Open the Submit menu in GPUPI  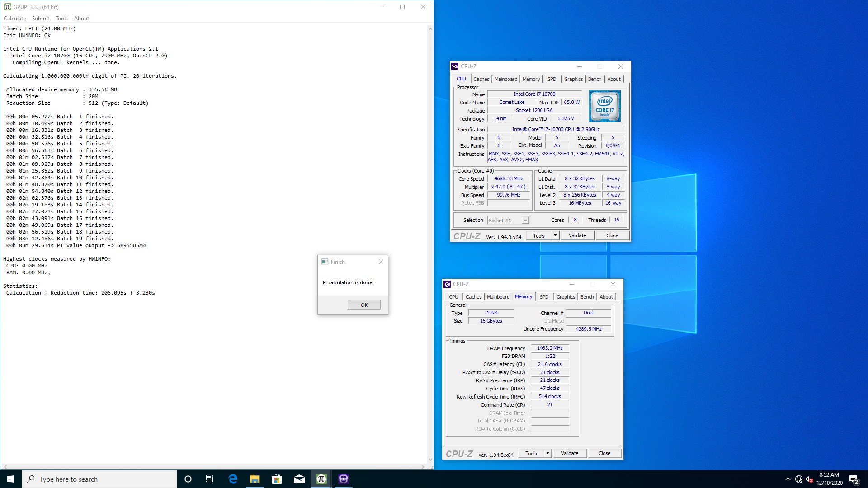pos(41,19)
